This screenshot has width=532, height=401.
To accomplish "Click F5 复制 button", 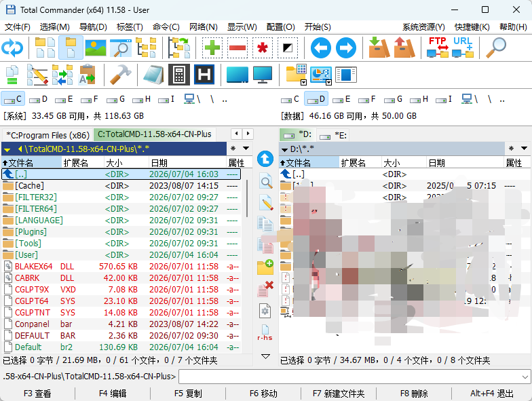I will pos(188,394).
